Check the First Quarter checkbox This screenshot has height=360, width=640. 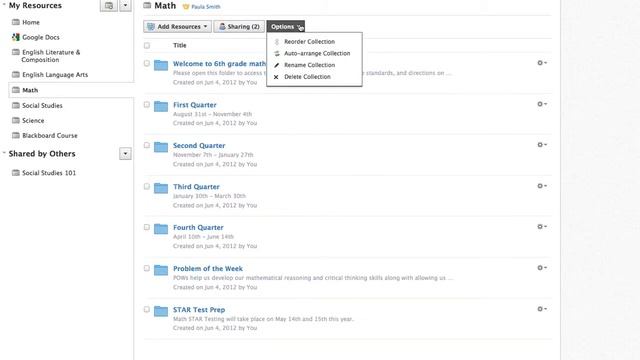147,104
